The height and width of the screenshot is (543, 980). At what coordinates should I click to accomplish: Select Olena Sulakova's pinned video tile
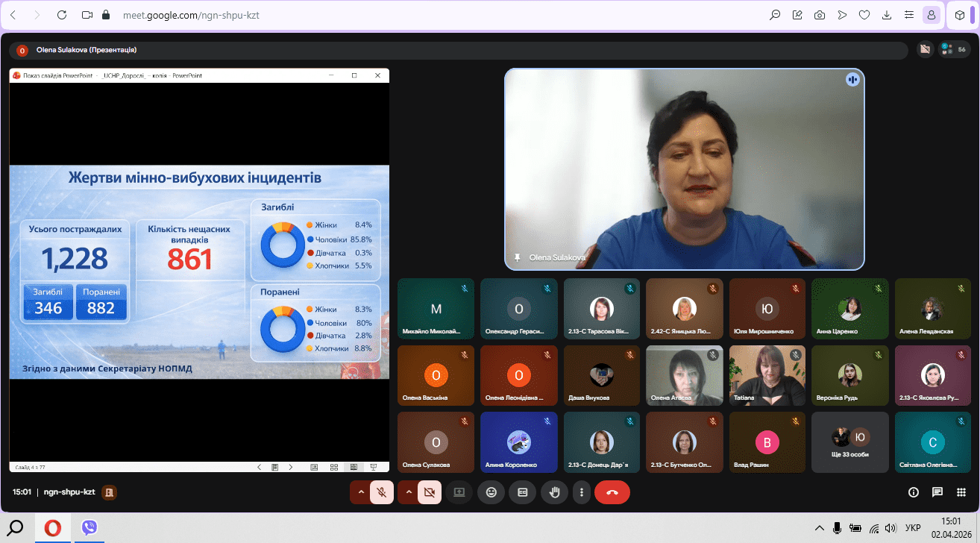684,169
